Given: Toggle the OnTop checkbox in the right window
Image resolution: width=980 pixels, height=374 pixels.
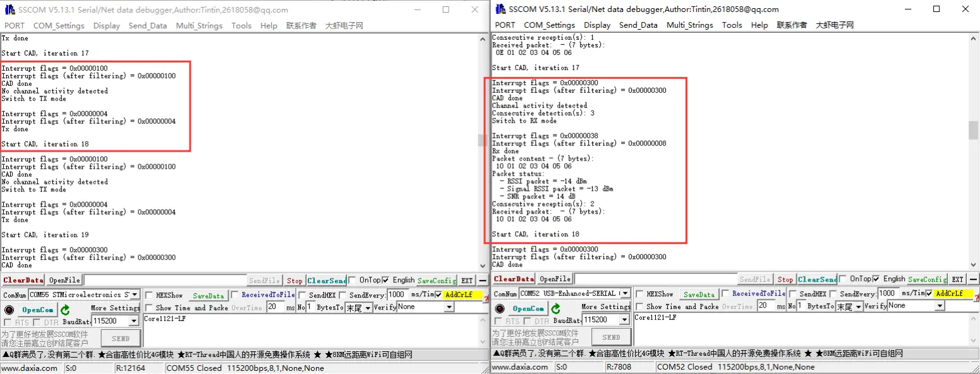Looking at the screenshot, I should click(x=844, y=279).
